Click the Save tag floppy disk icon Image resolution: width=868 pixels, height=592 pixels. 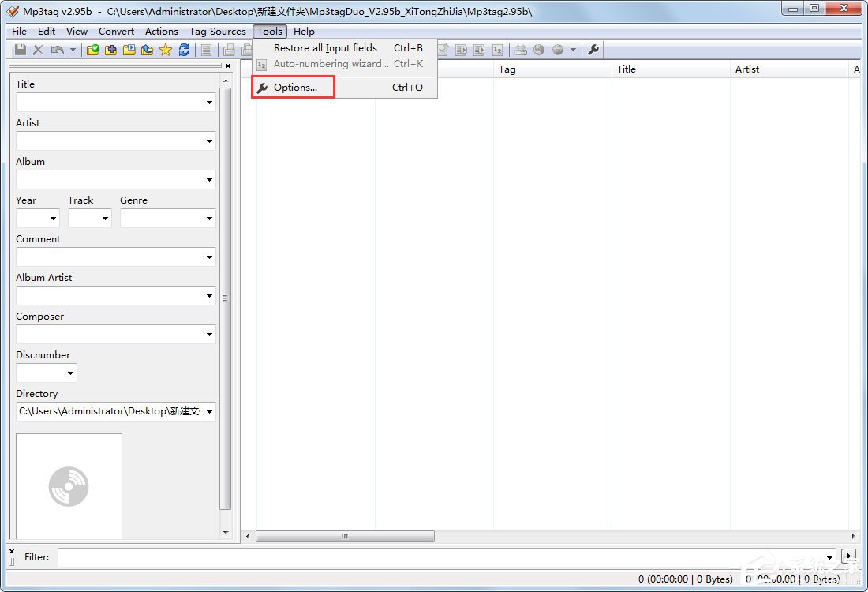(21, 50)
